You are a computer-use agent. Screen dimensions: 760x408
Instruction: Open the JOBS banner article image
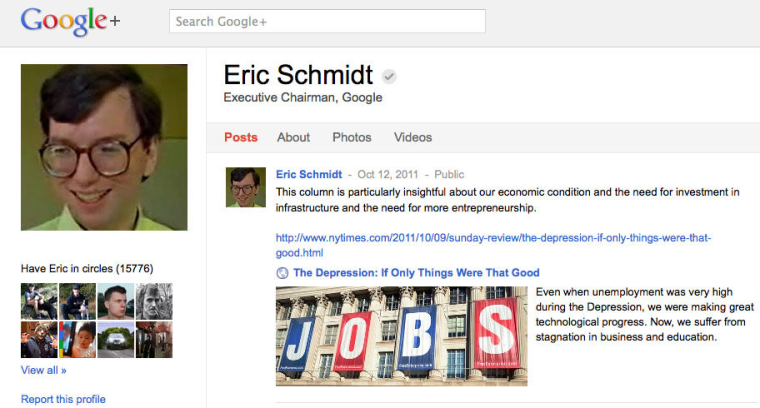401,336
